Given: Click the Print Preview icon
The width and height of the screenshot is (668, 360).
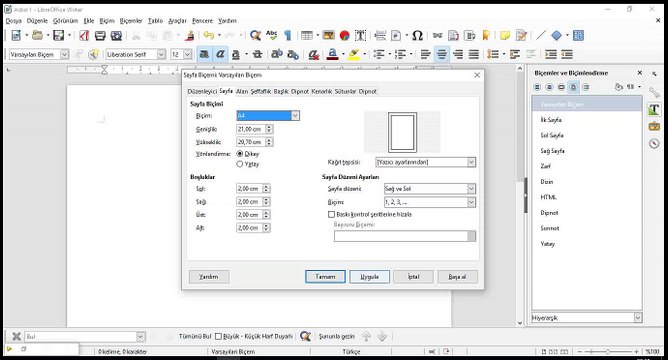Looking at the screenshot, I should click(116, 36).
